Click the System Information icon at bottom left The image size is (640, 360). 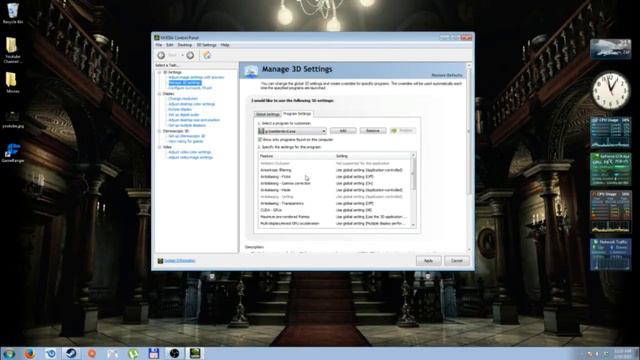[x=160, y=261]
